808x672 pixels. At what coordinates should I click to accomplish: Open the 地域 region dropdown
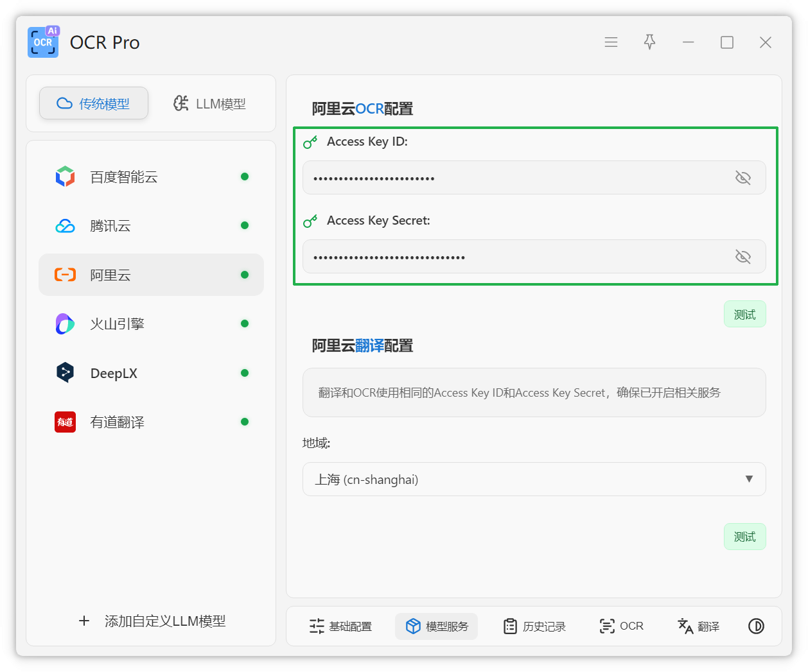click(x=533, y=479)
